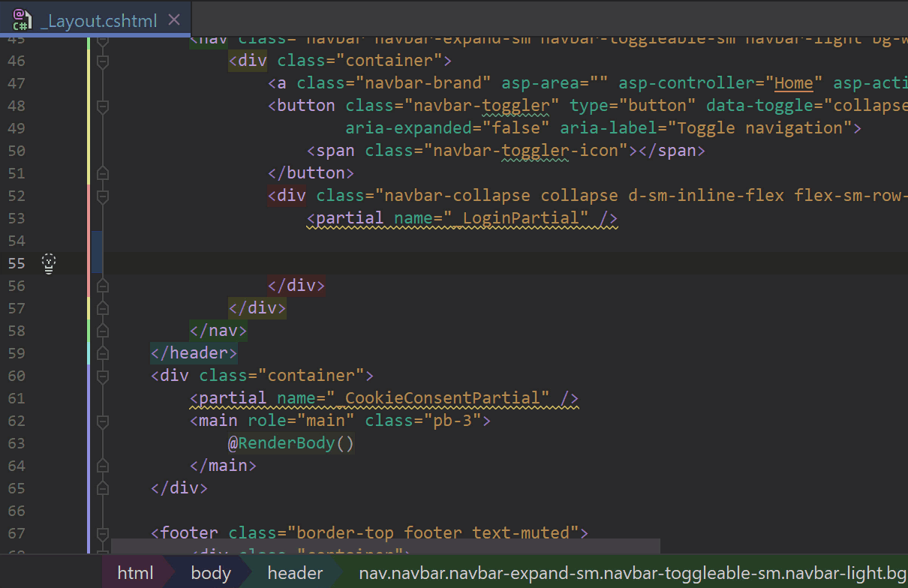Select the body breadcrumb at the bottom

pos(210,572)
